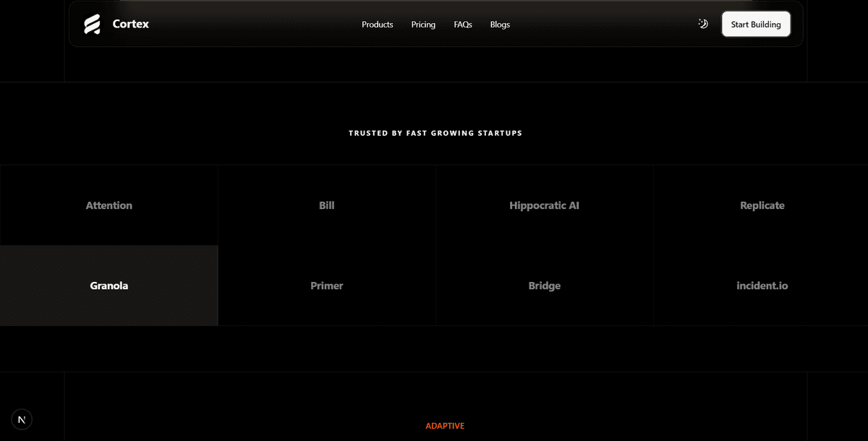Select the Bridge startup tile
Image resolution: width=868 pixels, height=441 pixels.
pyautogui.click(x=545, y=286)
